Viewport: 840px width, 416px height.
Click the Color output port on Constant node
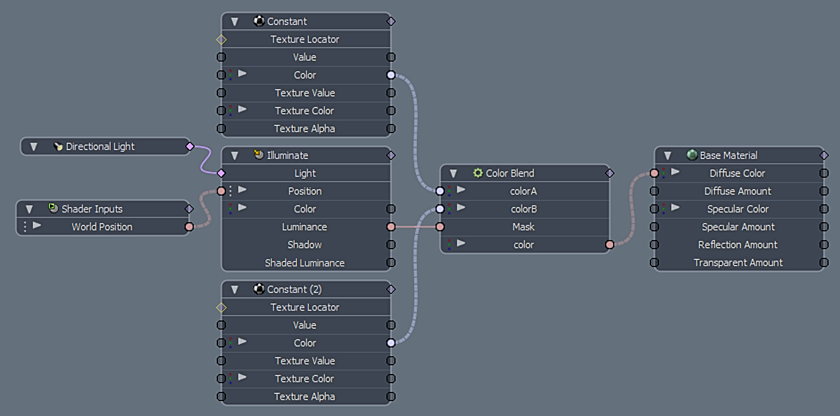pos(390,75)
